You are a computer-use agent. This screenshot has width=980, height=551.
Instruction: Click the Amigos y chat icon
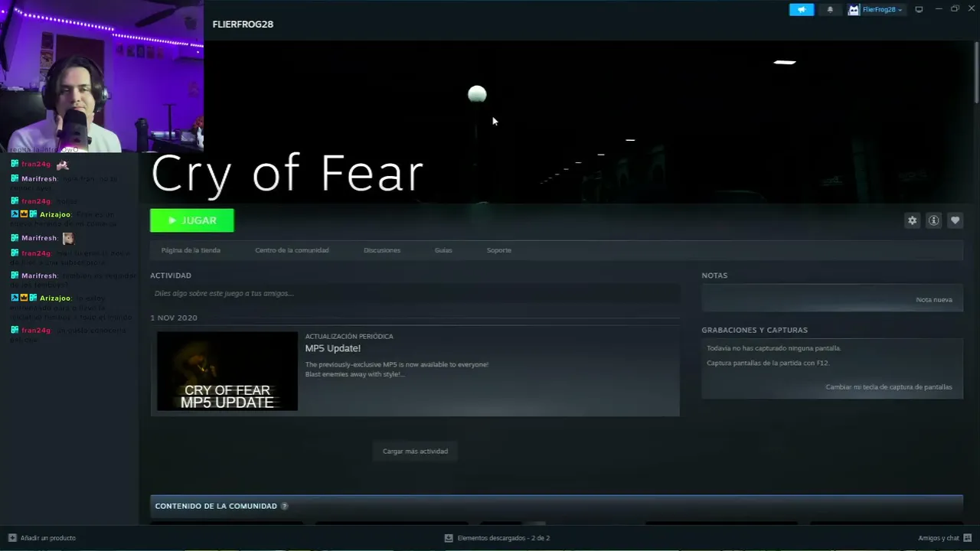(x=968, y=538)
